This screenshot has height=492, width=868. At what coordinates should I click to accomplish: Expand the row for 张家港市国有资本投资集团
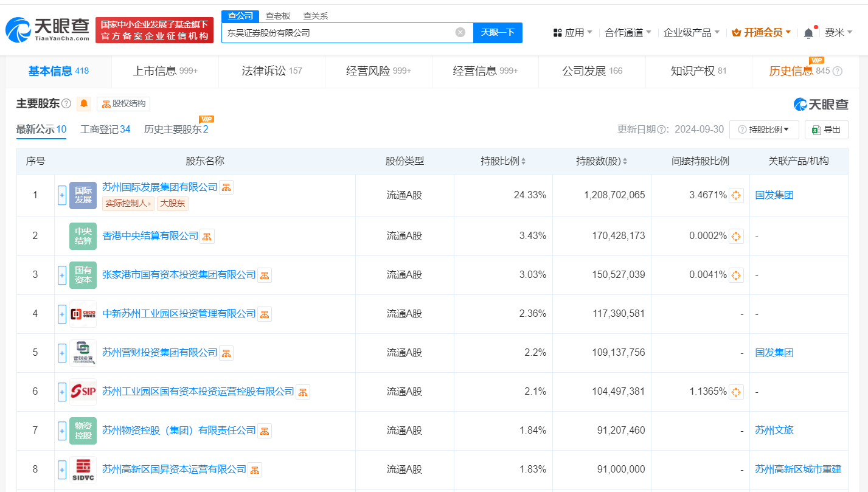pyautogui.click(x=61, y=275)
